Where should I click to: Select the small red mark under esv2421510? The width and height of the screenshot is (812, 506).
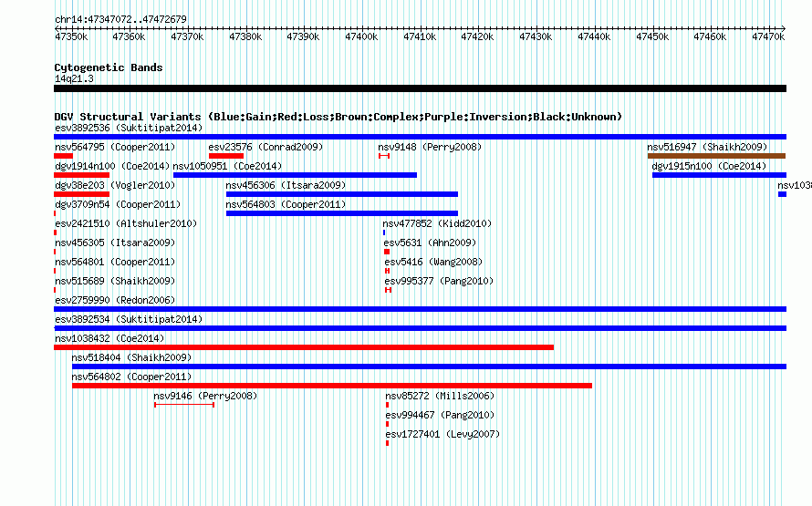pyautogui.click(x=56, y=232)
